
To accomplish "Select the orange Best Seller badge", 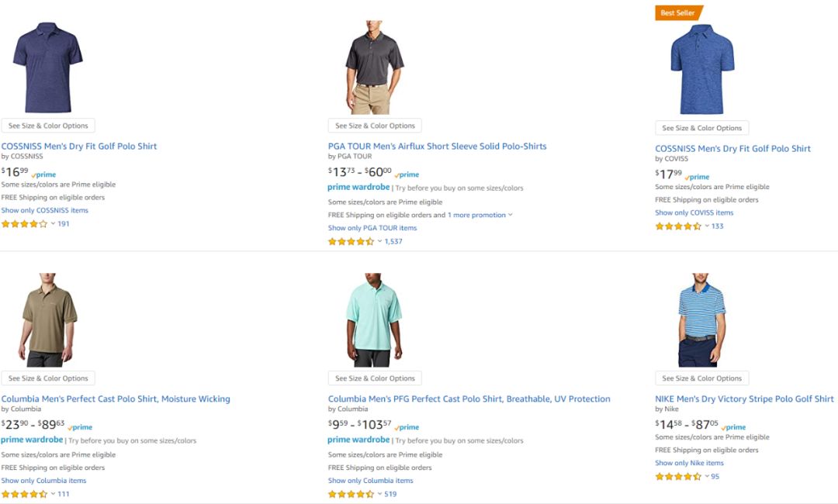I will point(677,12).
